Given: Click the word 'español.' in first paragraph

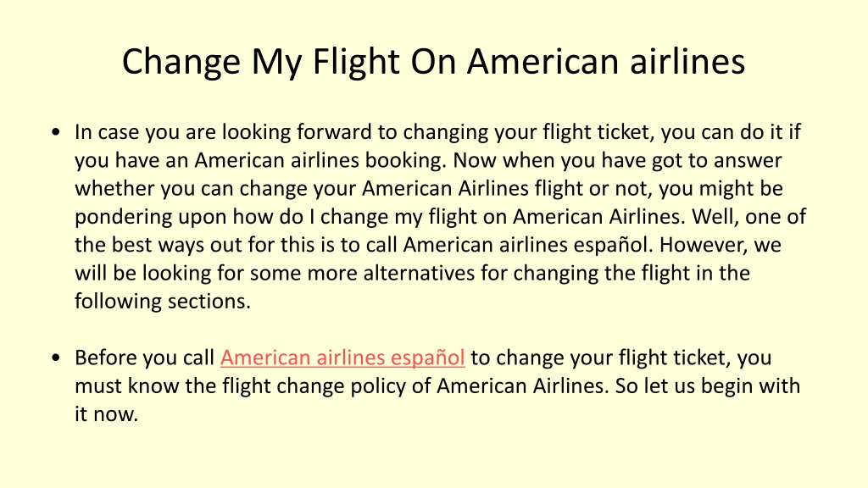Looking at the screenshot, I should click(614, 245).
